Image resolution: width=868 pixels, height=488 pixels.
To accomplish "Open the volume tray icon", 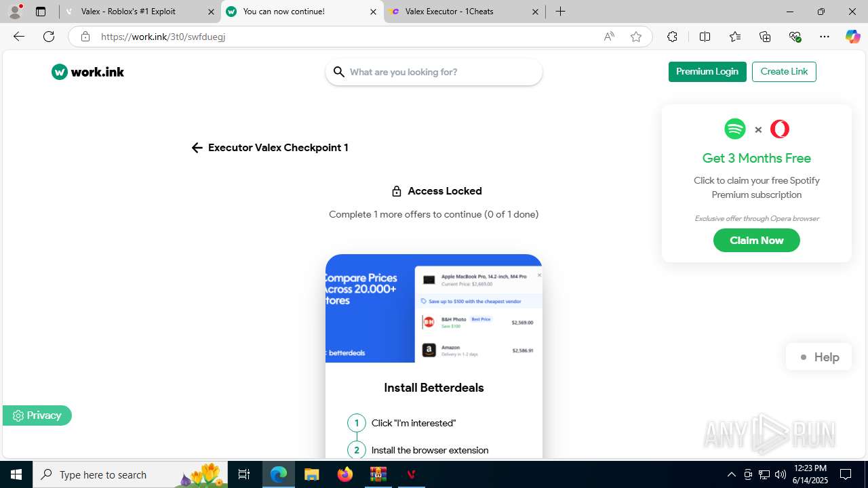I will [x=781, y=474].
